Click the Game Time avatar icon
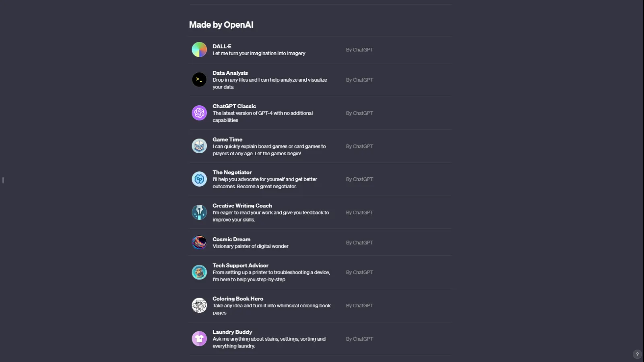This screenshot has height=362, width=644. point(199,146)
